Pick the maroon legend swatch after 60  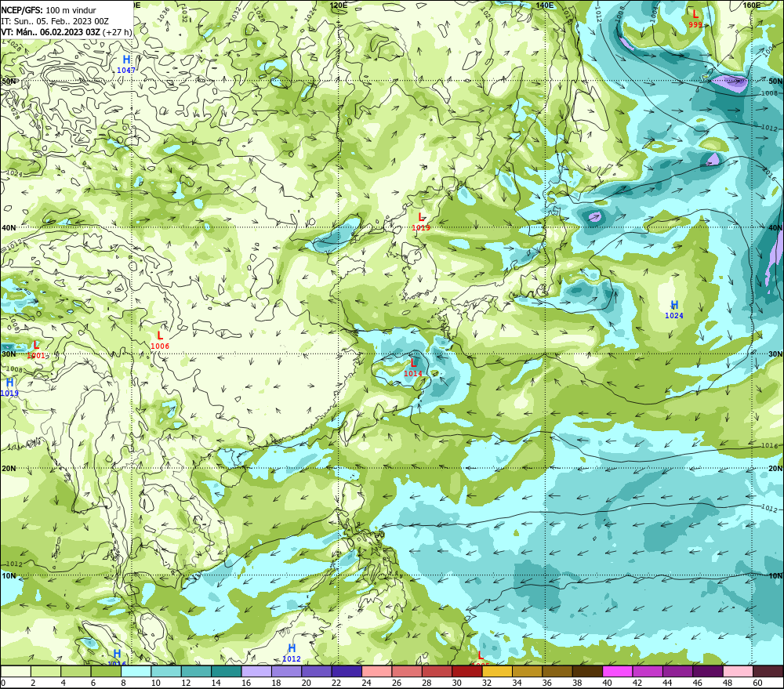pos(768,671)
